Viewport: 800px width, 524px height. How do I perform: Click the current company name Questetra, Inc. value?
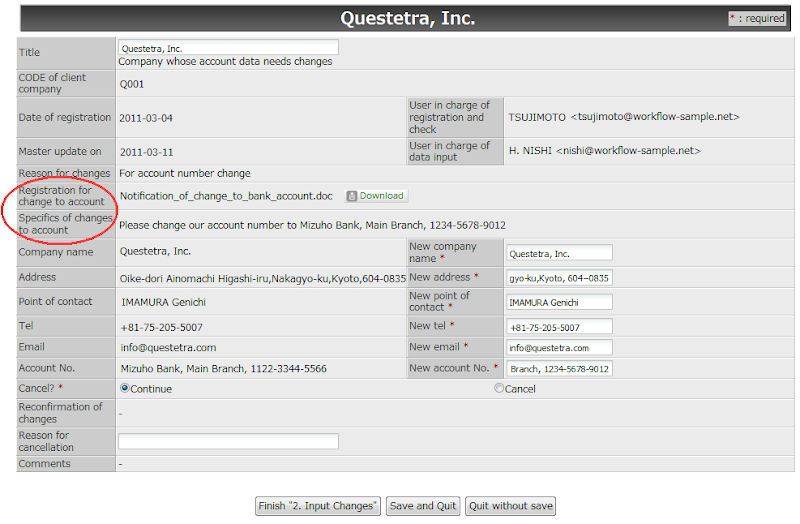click(155, 252)
